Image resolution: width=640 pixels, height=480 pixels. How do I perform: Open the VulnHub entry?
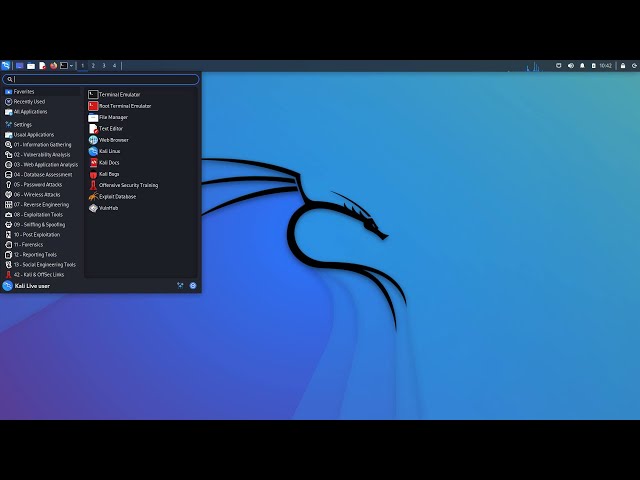coord(141,208)
